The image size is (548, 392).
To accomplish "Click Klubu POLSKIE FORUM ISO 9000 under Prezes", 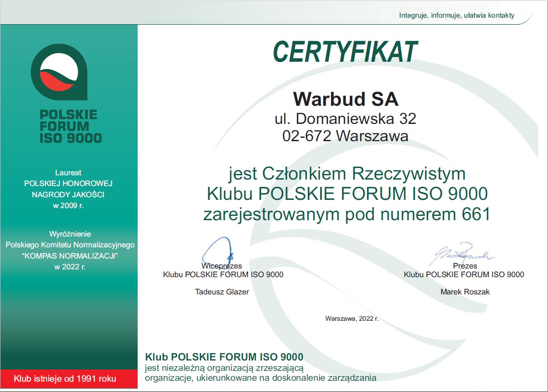I will pyautogui.click(x=464, y=275).
